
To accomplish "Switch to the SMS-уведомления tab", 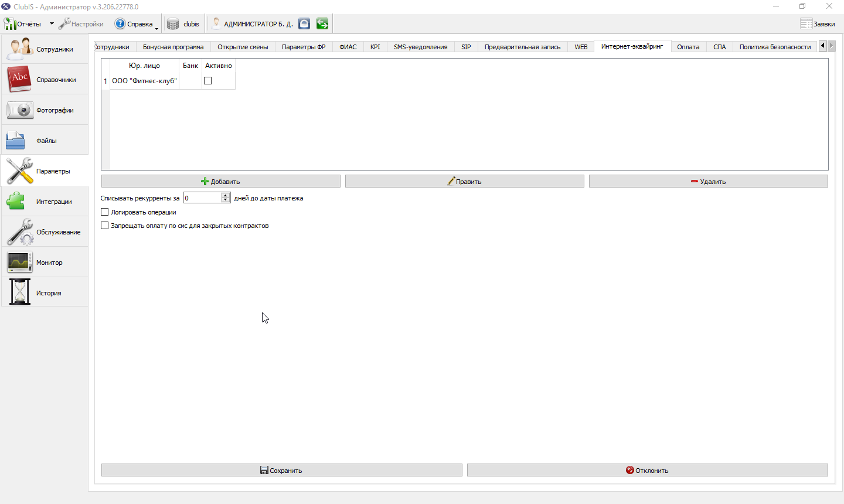I will click(x=420, y=47).
